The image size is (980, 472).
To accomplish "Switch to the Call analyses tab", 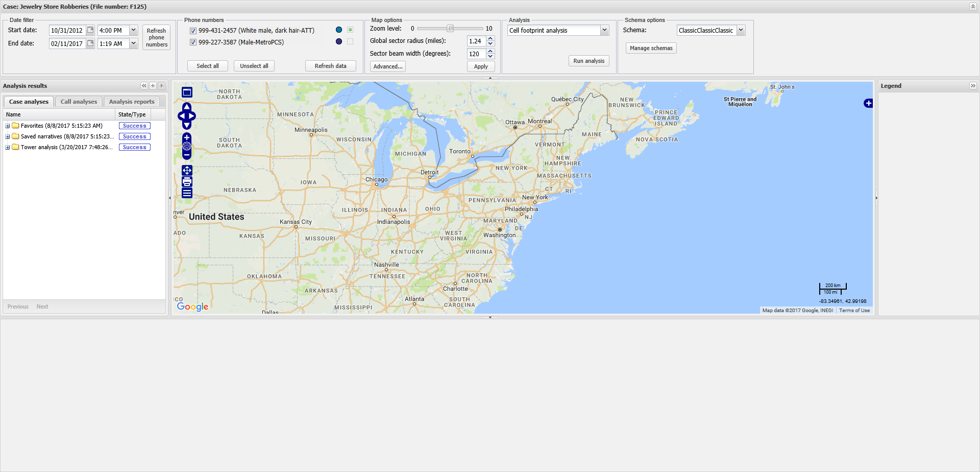I will click(79, 102).
